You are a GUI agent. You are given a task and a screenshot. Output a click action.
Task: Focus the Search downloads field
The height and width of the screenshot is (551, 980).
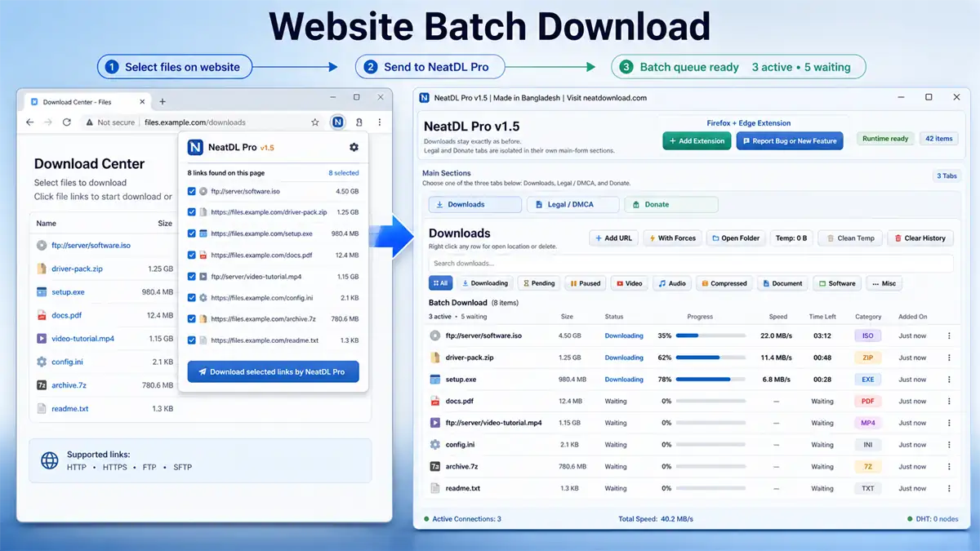click(x=691, y=264)
